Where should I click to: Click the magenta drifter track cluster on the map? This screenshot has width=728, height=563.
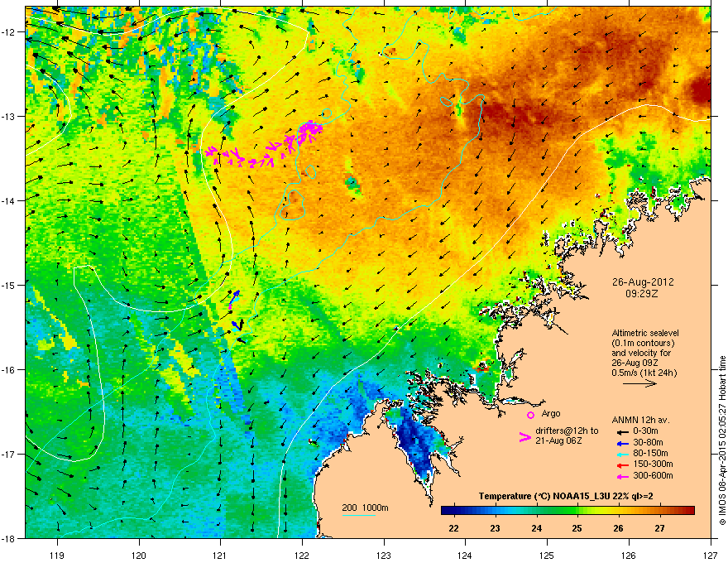tap(264, 145)
